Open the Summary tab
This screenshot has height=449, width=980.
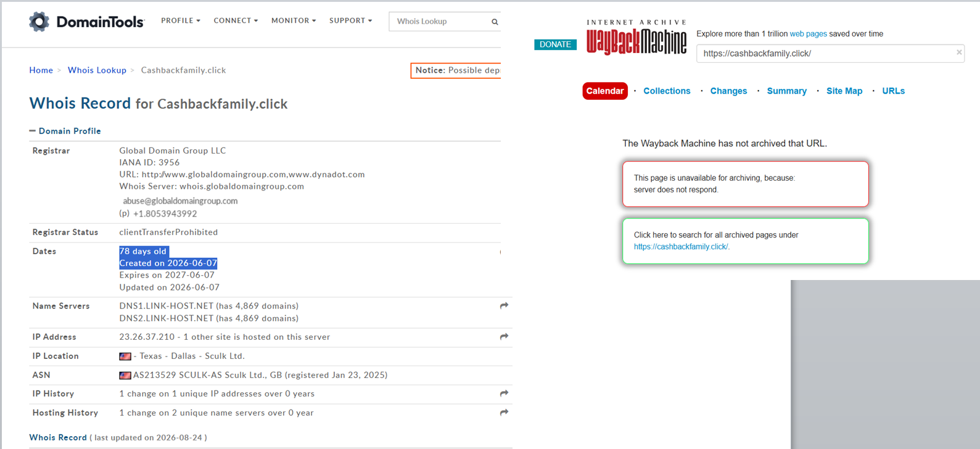786,91
